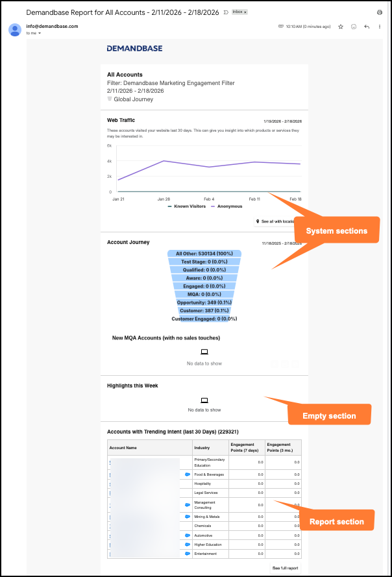Click Salesforce cloud icon in Food & Beverages row
Image resolution: width=392 pixels, height=577 pixels.
[188, 474]
